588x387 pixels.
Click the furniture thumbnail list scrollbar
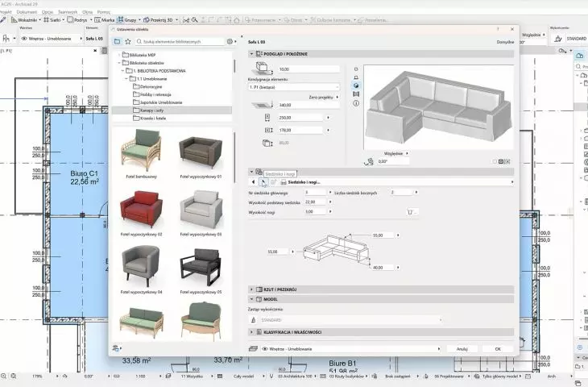[x=234, y=158]
